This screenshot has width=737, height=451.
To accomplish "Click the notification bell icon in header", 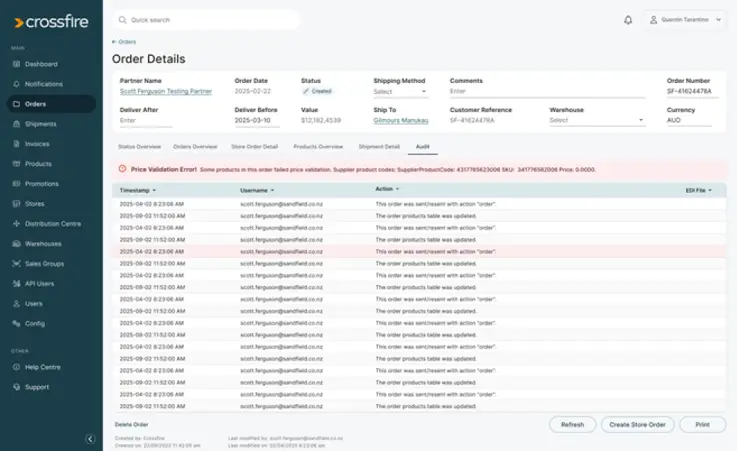I will [628, 19].
